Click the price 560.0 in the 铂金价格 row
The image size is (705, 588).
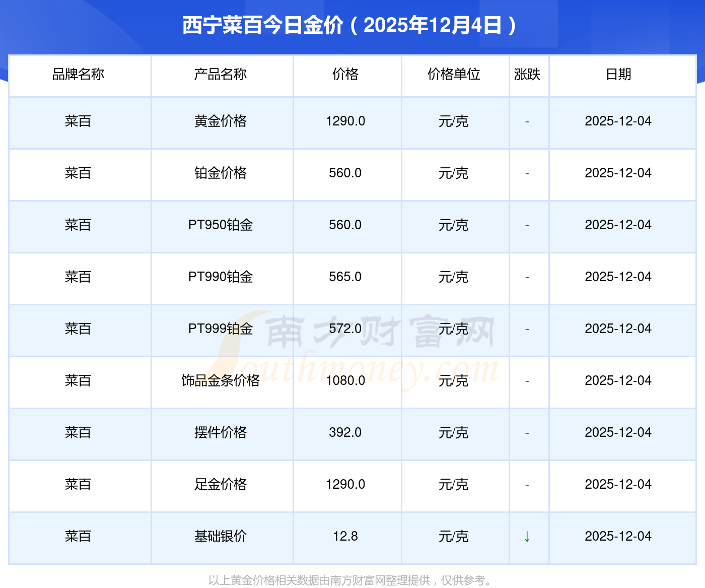[345, 173]
